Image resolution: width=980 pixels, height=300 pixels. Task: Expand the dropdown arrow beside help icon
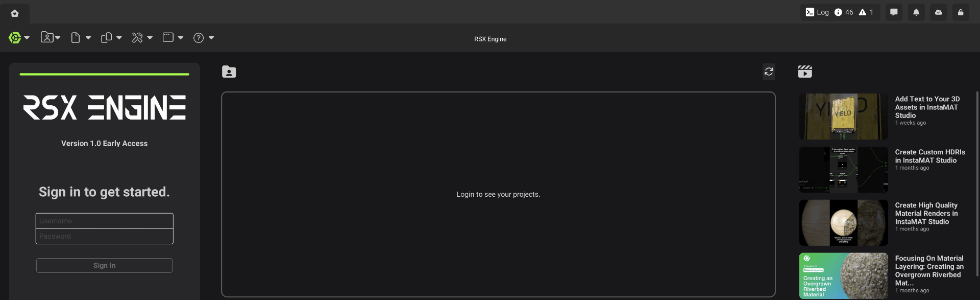click(211, 38)
